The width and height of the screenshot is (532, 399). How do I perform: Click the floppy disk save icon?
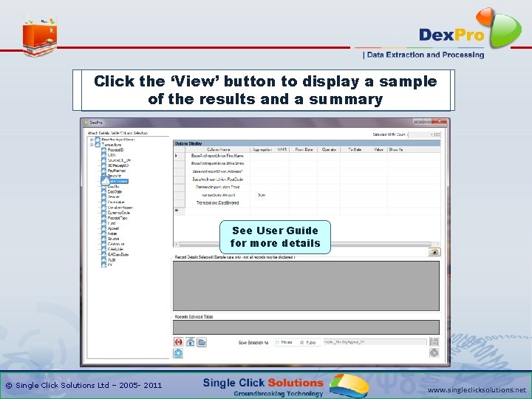click(434, 341)
